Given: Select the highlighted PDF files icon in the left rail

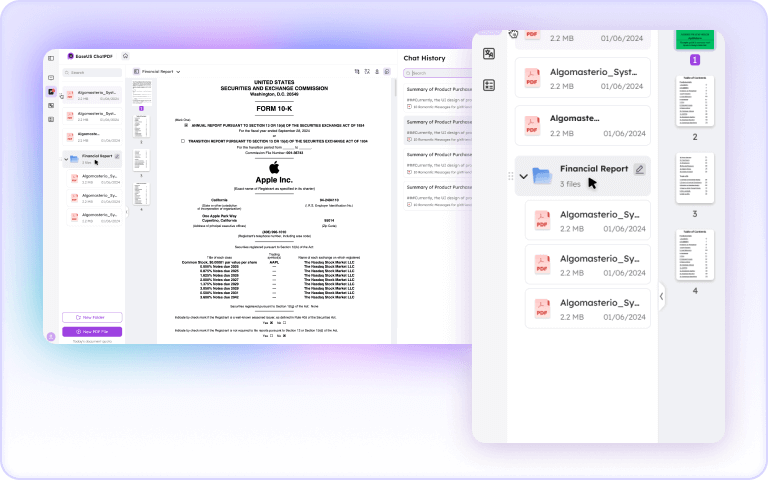Looking at the screenshot, I should [x=51, y=92].
